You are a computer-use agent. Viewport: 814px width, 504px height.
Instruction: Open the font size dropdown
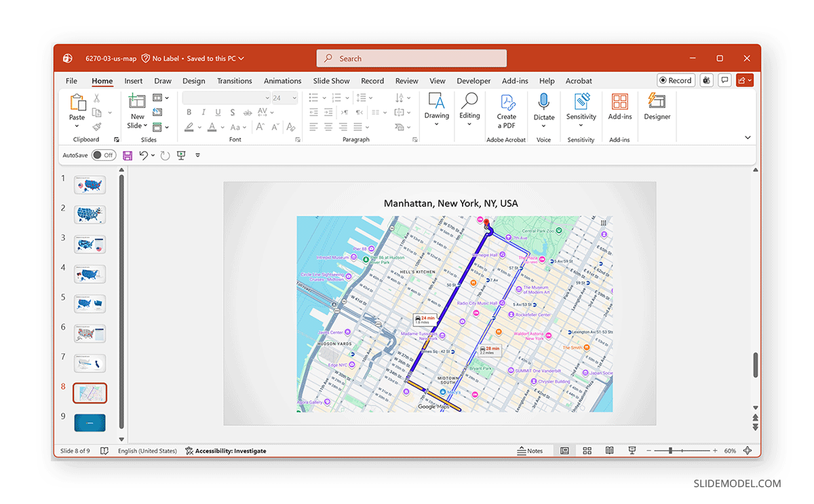click(294, 98)
